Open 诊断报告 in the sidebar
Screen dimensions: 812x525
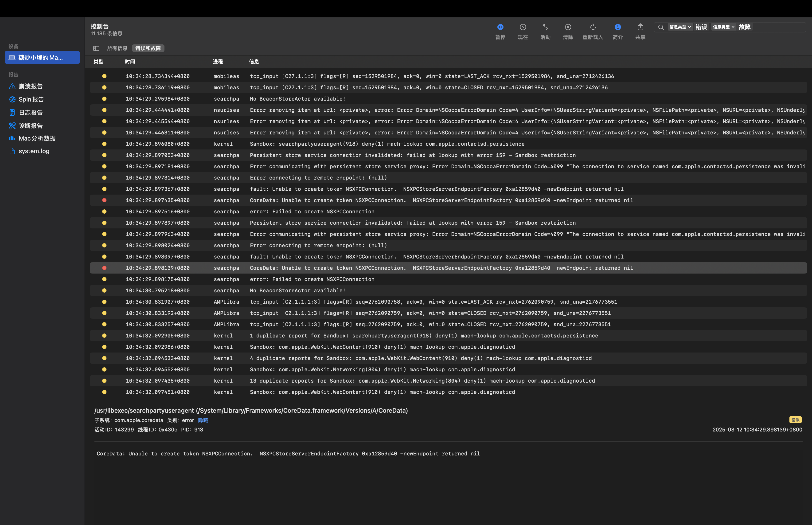[31, 125]
